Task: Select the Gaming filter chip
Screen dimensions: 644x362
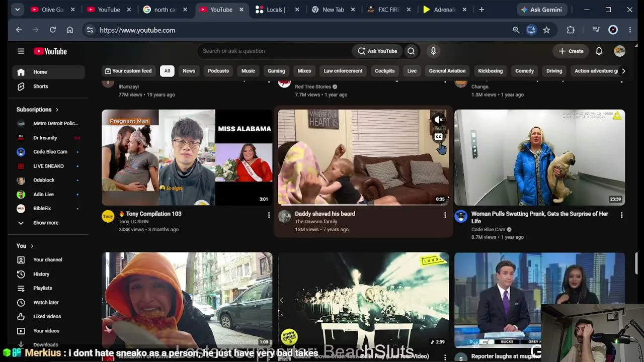Action: pyautogui.click(x=276, y=71)
